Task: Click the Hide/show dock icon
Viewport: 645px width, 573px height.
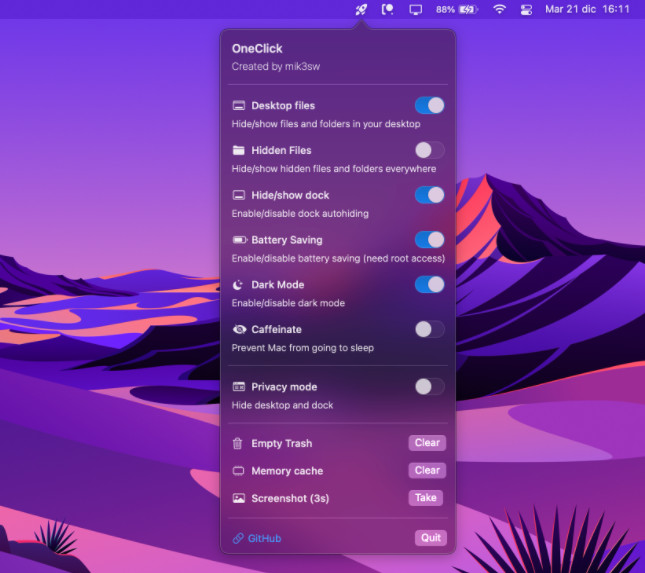Action: (x=239, y=195)
